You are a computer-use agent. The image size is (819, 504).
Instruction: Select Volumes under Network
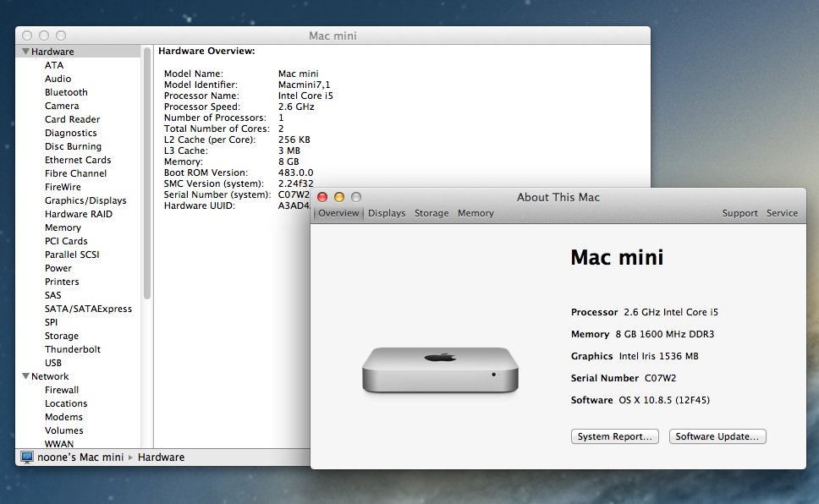(x=63, y=431)
